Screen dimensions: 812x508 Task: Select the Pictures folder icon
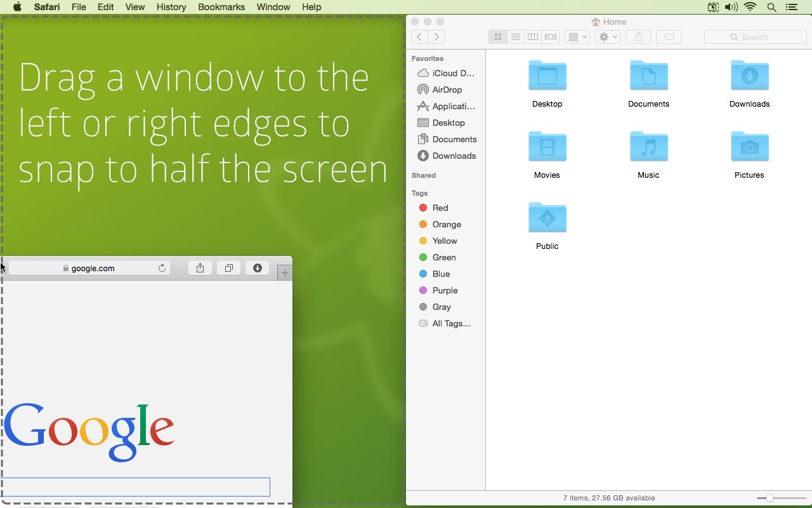pos(749,147)
